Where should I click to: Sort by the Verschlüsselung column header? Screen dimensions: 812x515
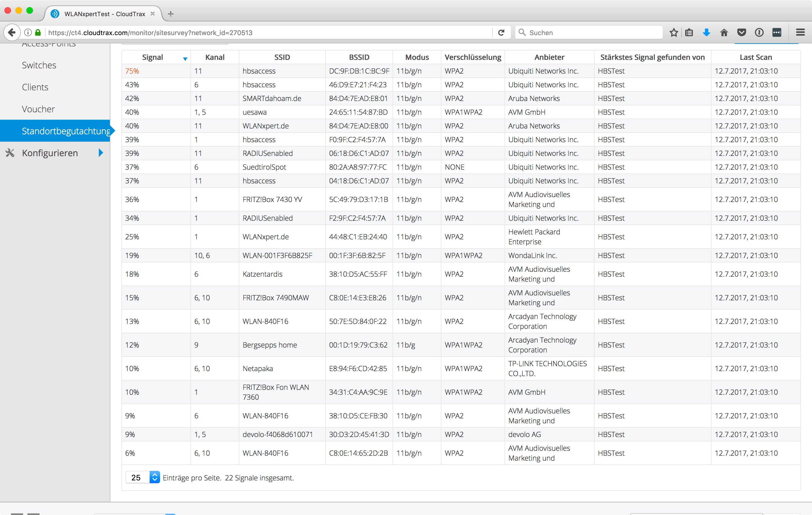[x=473, y=57]
